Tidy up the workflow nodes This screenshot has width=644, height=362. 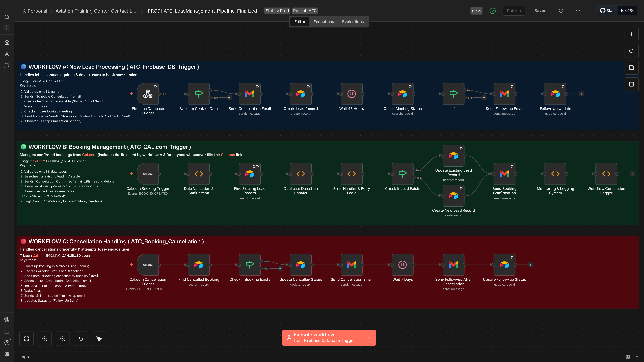[x=99, y=339]
